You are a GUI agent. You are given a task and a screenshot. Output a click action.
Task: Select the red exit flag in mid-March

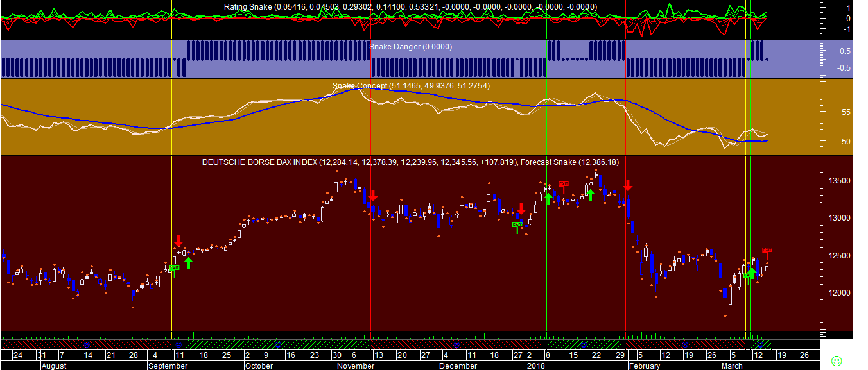767,251
